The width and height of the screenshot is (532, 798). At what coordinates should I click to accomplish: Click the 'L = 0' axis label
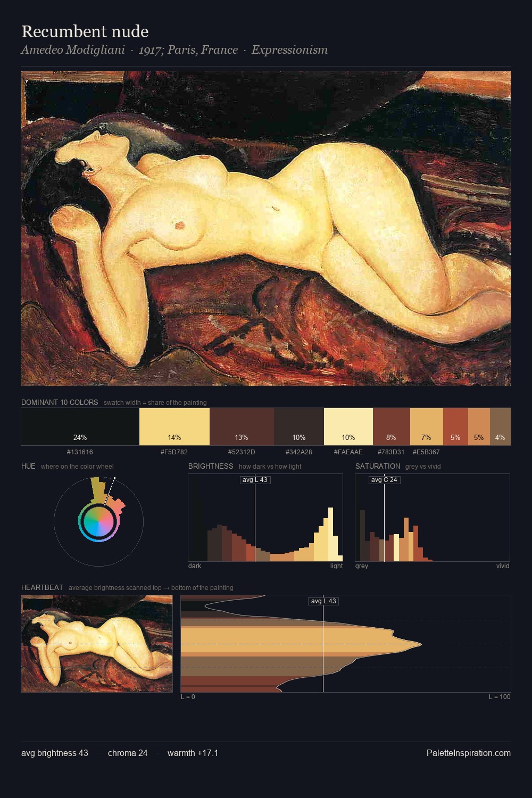188,697
